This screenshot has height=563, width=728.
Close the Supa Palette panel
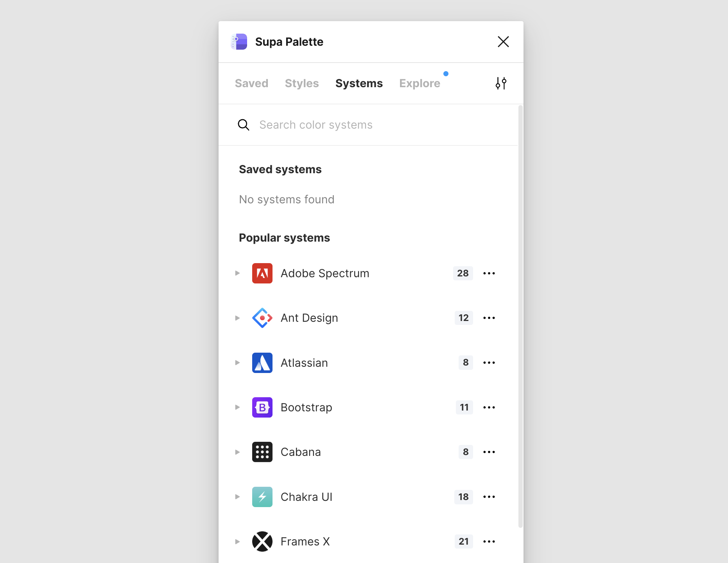coord(503,41)
